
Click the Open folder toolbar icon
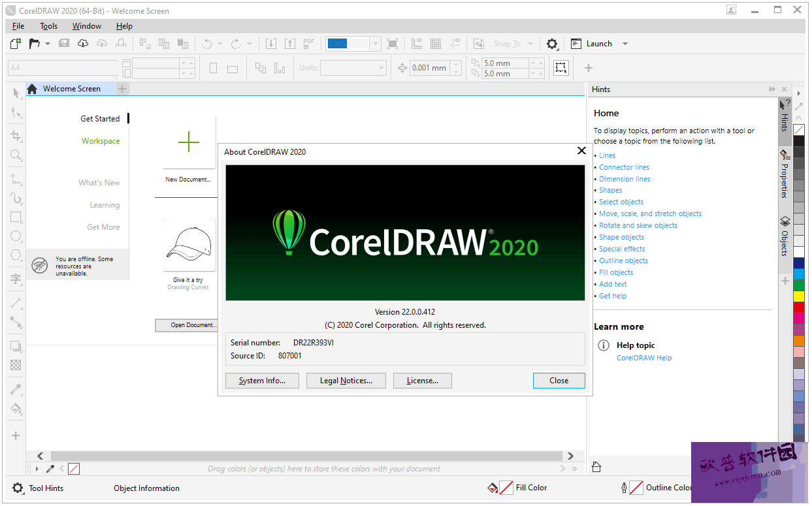(34, 44)
